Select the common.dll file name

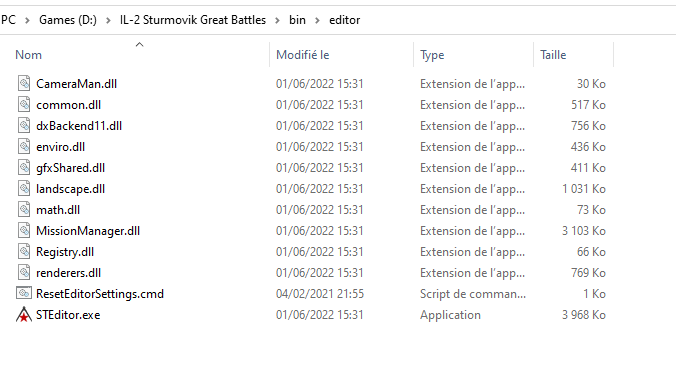(x=69, y=105)
